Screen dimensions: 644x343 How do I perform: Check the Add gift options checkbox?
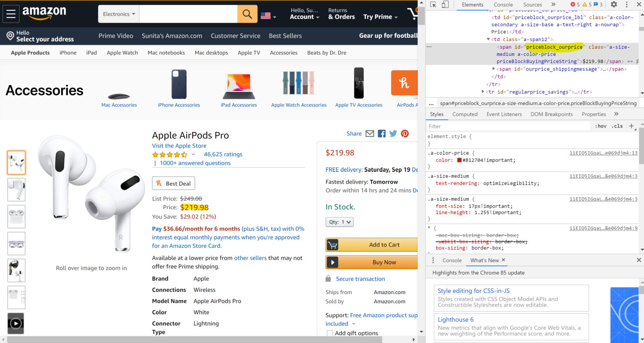330,333
